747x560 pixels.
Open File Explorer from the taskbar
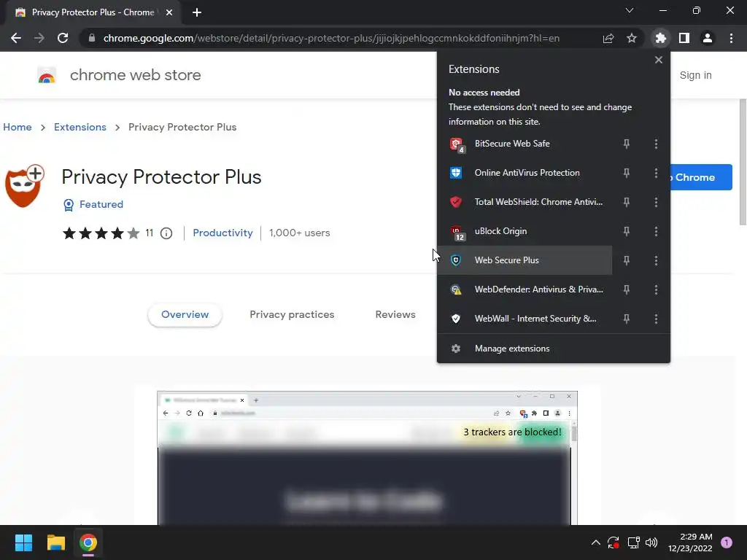[x=55, y=542]
